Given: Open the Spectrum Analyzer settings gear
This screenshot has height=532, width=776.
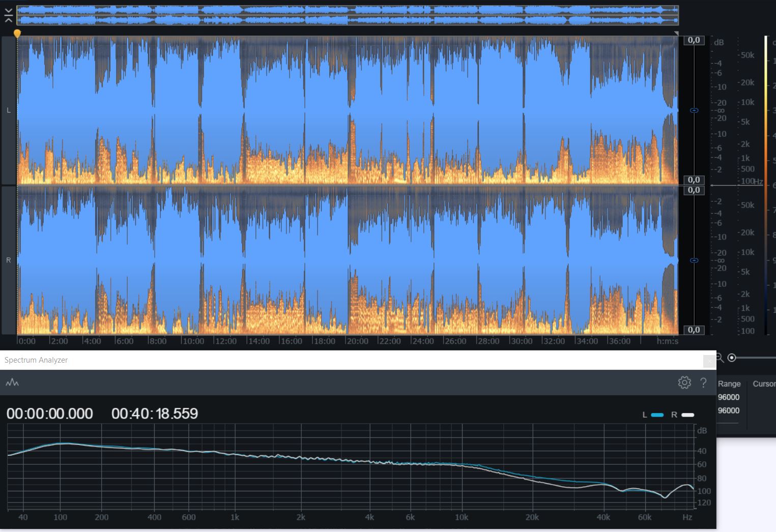Looking at the screenshot, I should point(684,382).
